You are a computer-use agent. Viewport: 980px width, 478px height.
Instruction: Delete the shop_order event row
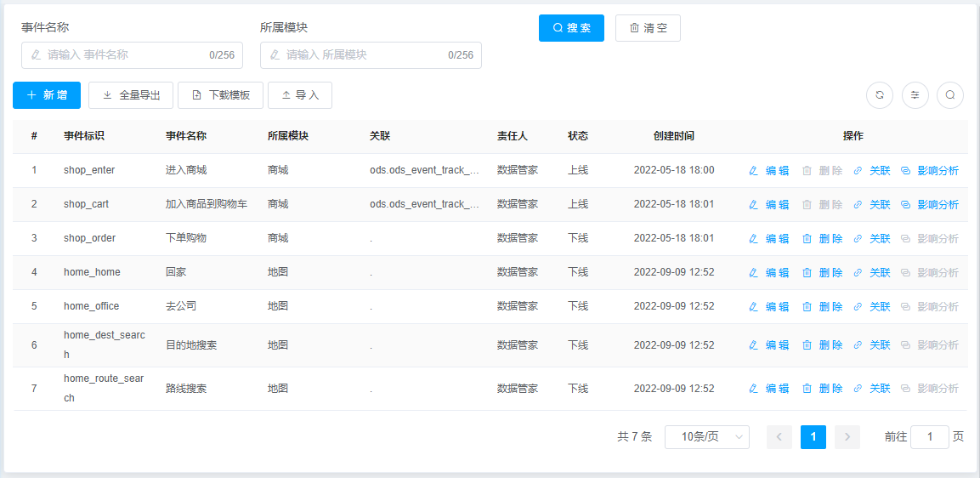[x=822, y=239]
